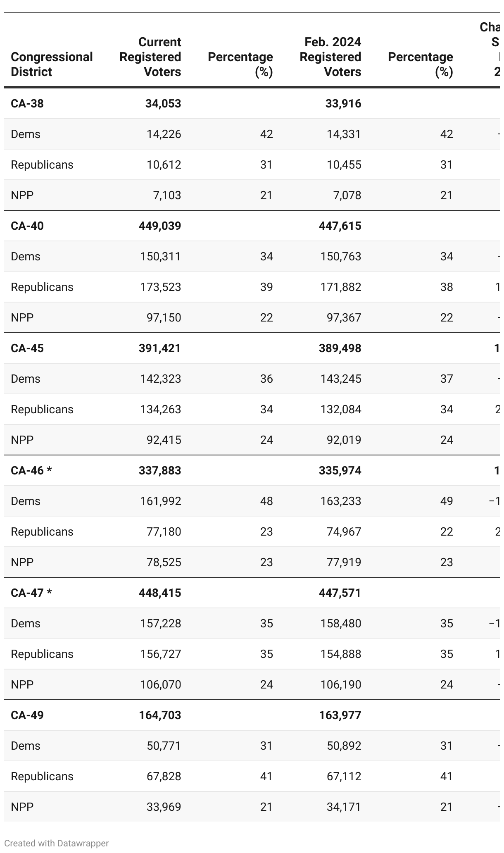504x853 pixels.
Task: Select the 92,415 NPP voter count cell
Action: click(x=164, y=440)
